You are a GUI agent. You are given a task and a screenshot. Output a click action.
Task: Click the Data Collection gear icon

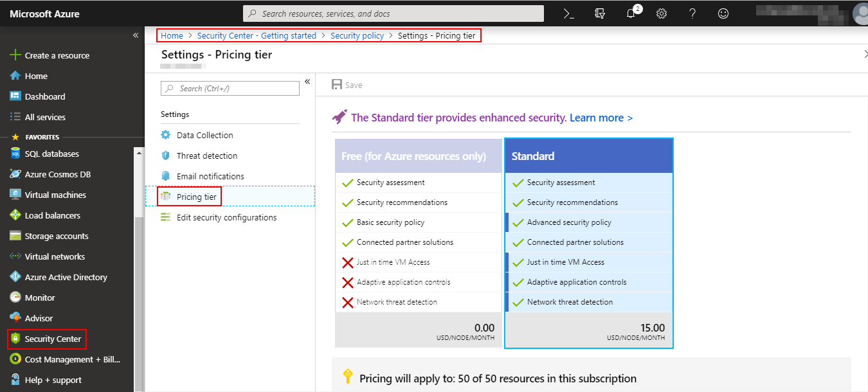pos(165,135)
